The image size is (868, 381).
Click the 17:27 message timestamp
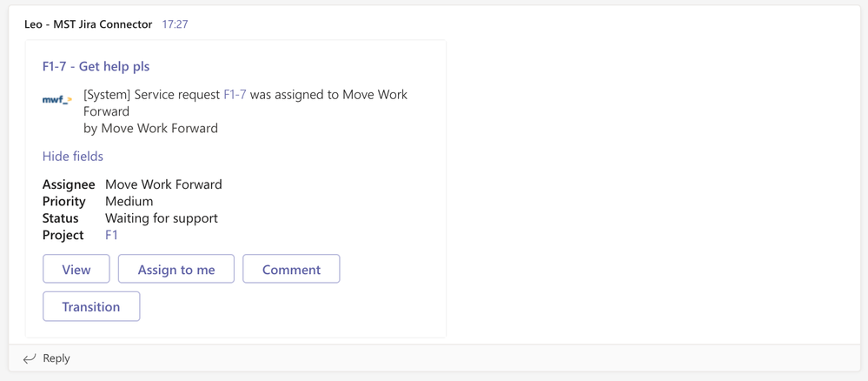[175, 24]
